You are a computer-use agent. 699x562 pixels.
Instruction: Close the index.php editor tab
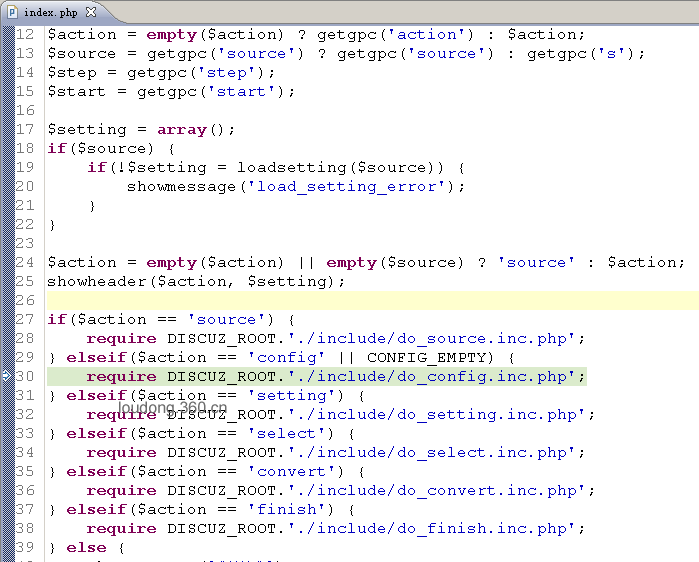tap(91, 12)
